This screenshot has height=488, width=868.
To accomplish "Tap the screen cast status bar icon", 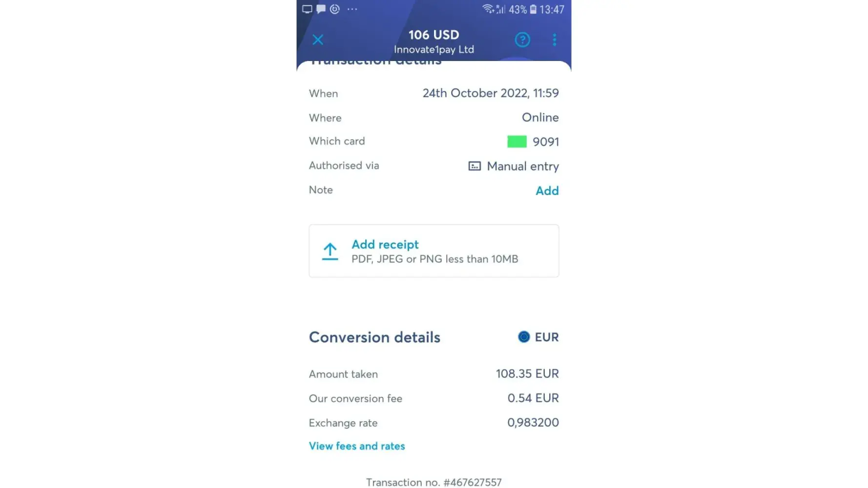I will click(307, 9).
